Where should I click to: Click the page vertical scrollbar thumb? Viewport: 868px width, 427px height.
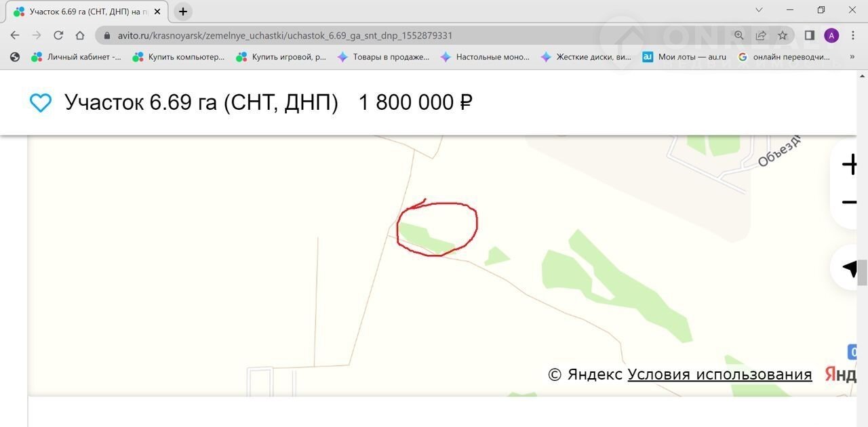[863, 272]
